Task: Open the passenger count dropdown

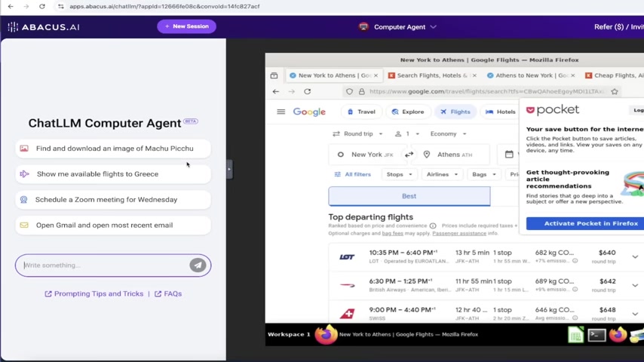Action: point(407,134)
